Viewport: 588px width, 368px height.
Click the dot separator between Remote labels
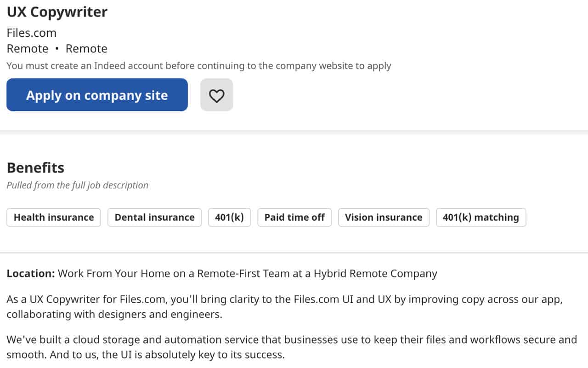coord(57,48)
